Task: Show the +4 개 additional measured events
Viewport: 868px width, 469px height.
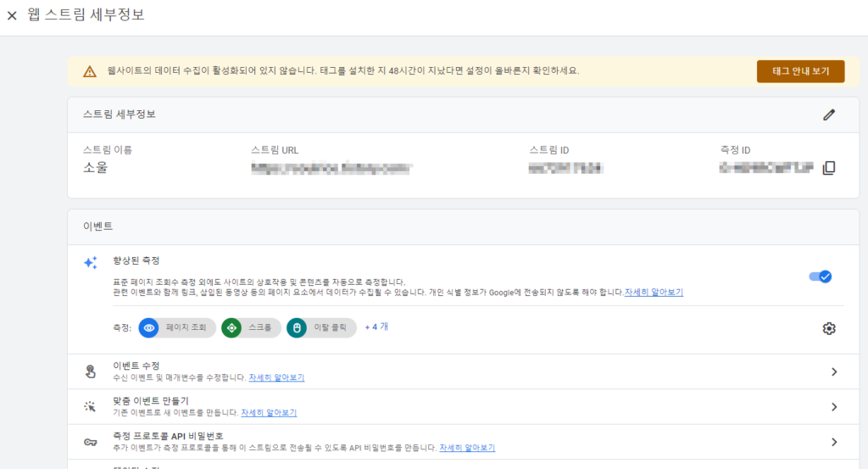Action: click(x=376, y=327)
